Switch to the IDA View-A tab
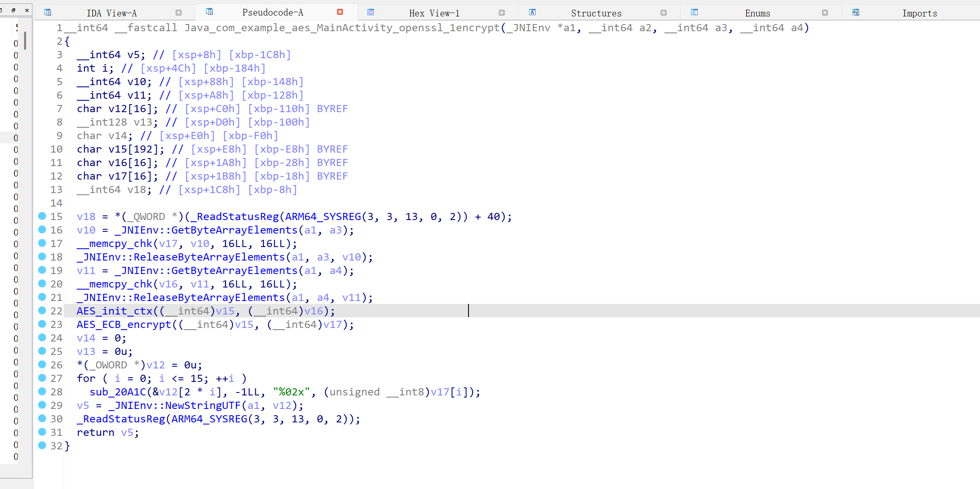 (112, 13)
